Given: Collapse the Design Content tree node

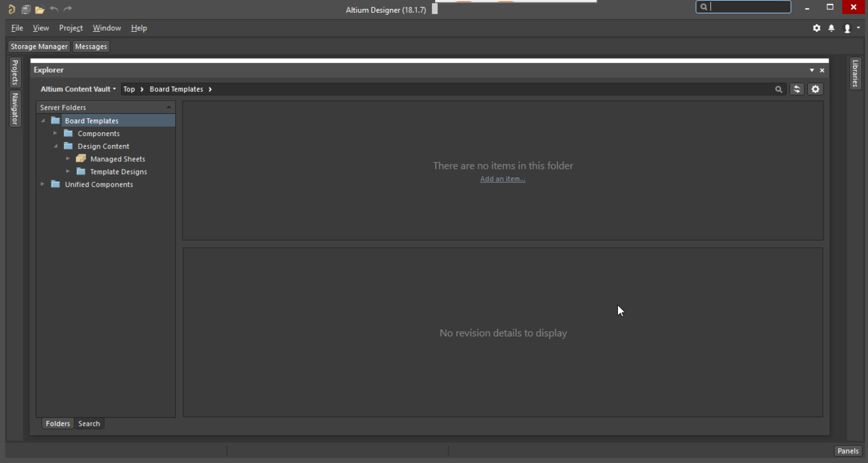Looking at the screenshot, I should point(56,146).
